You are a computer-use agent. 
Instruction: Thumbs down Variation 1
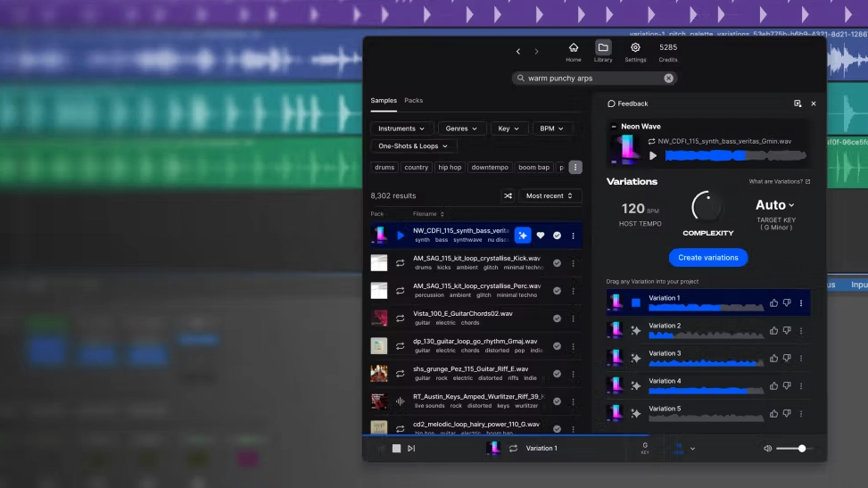[787, 303]
